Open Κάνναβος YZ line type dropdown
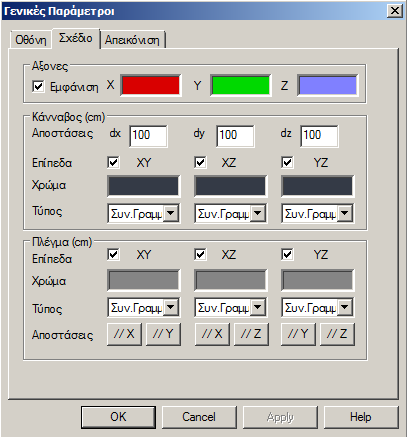Image resolution: width=407 pixels, height=437 pixels. [345, 213]
